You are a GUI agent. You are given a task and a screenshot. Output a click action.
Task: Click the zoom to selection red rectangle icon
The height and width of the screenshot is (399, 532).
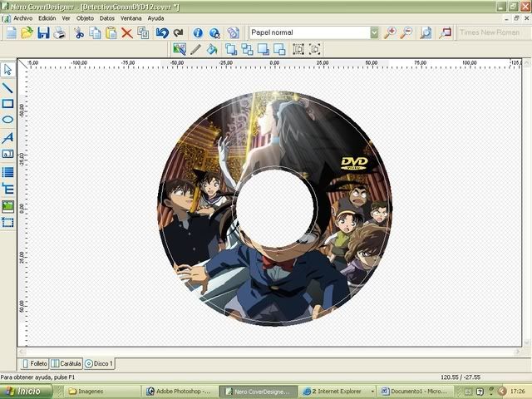coord(446,32)
